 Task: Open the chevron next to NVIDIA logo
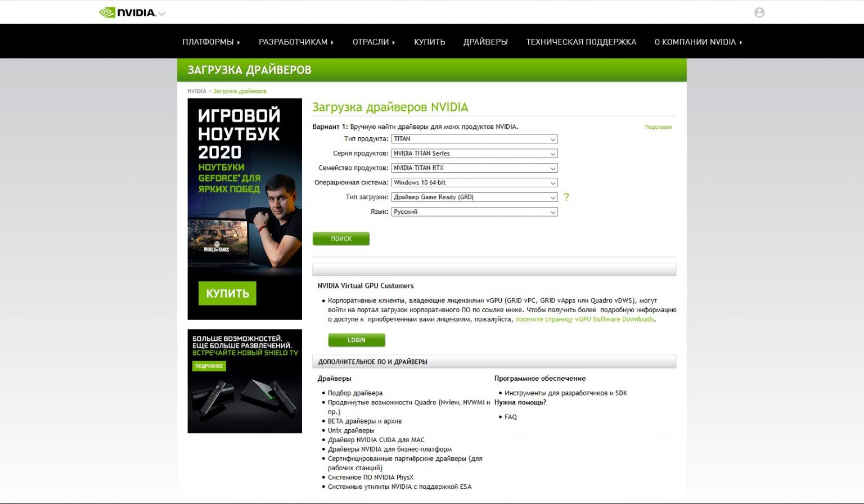click(162, 13)
